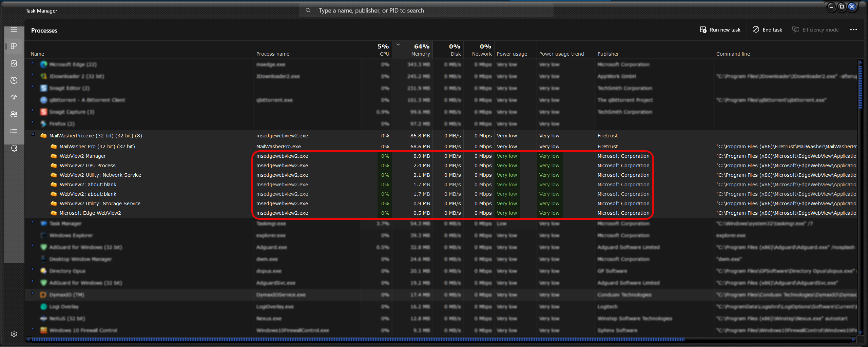Image resolution: width=868 pixels, height=347 pixels.
Task: Click the Desktop Window Manager icon
Action: click(43, 259)
